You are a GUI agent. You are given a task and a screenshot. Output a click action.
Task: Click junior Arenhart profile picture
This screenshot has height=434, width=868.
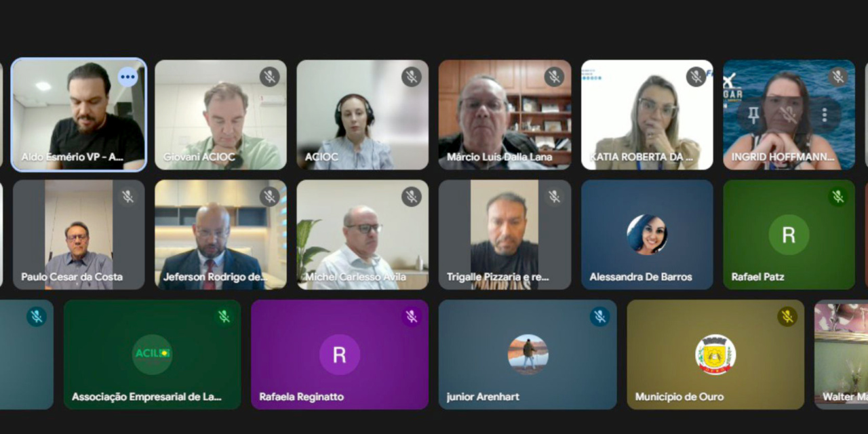click(x=528, y=354)
